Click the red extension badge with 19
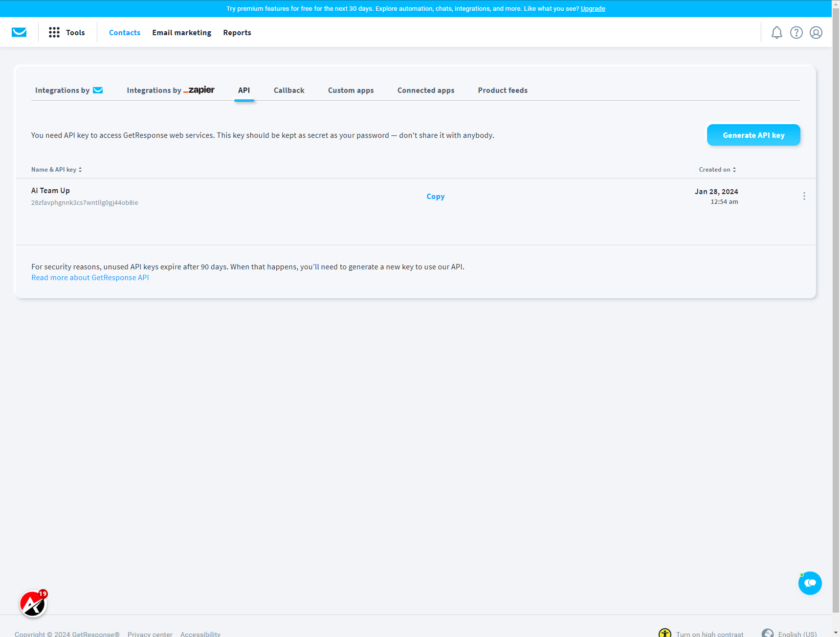 point(33,604)
